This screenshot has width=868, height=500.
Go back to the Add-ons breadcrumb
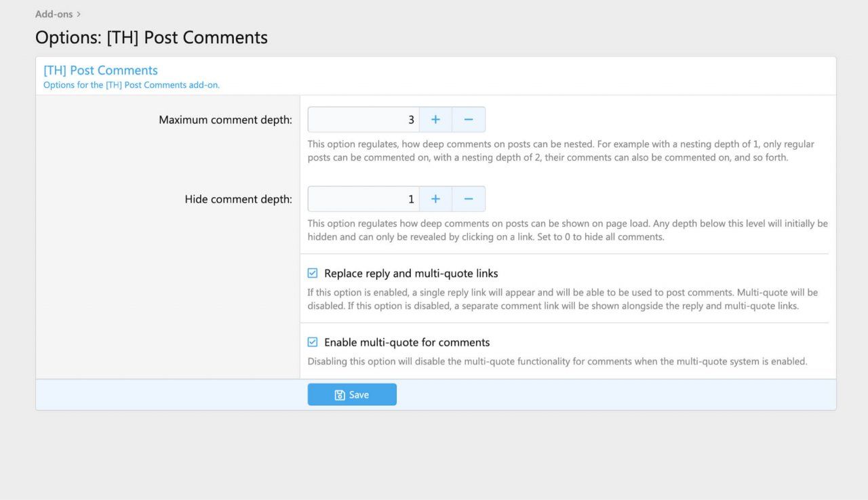click(x=54, y=14)
